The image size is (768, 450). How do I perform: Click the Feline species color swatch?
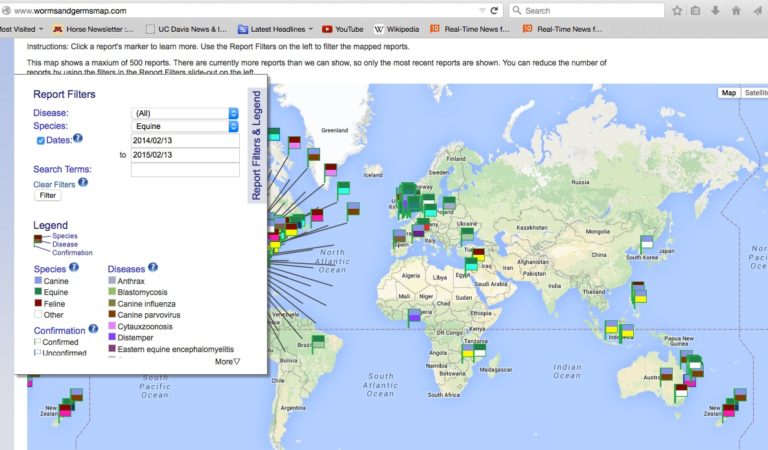point(38,303)
